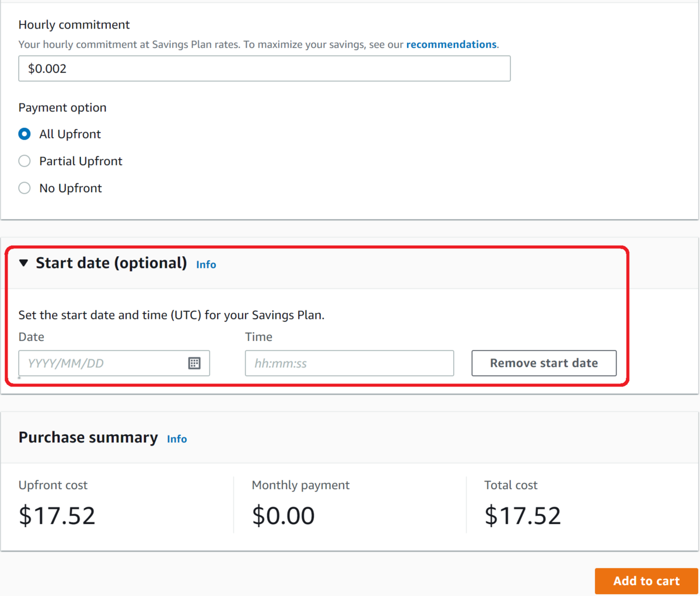
Task: Open the recommendations link
Action: (x=451, y=44)
